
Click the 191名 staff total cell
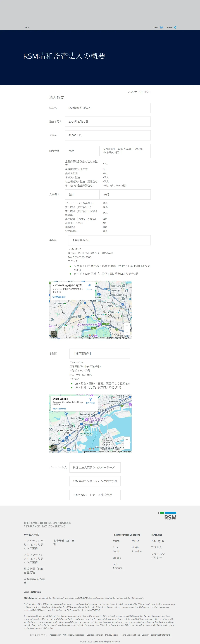click(x=125, y=195)
